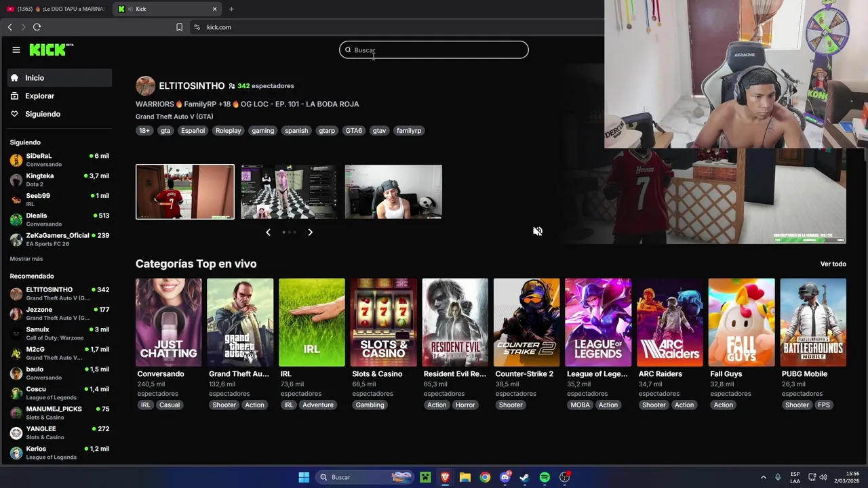Viewport: 868px width, 488px height.
Task: Click Ver todo for top categories
Action: pos(833,264)
